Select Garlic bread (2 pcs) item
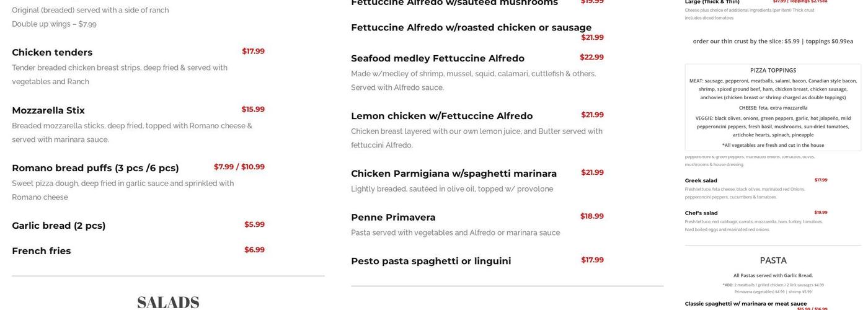This screenshot has height=310, width=868. (x=59, y=226)
